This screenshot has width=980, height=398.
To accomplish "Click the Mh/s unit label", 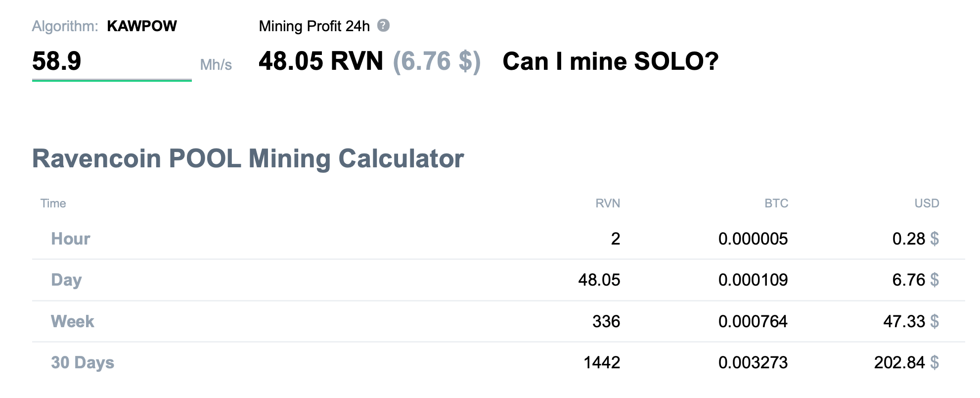I will [x=216, y=65].
